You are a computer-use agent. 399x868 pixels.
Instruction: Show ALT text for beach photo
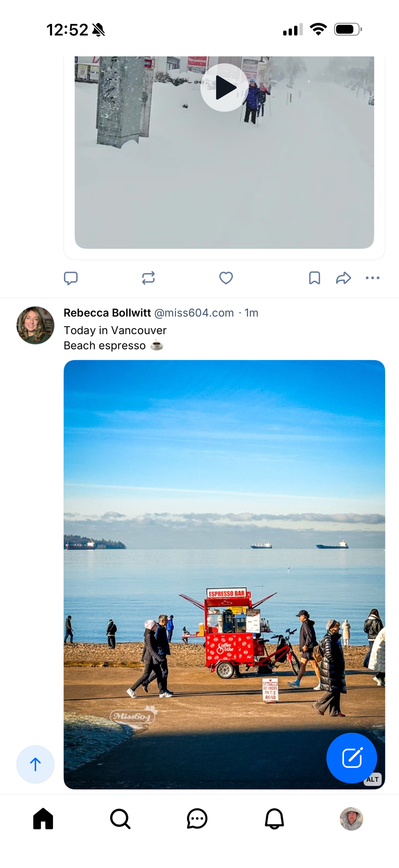tap(373, 779)
